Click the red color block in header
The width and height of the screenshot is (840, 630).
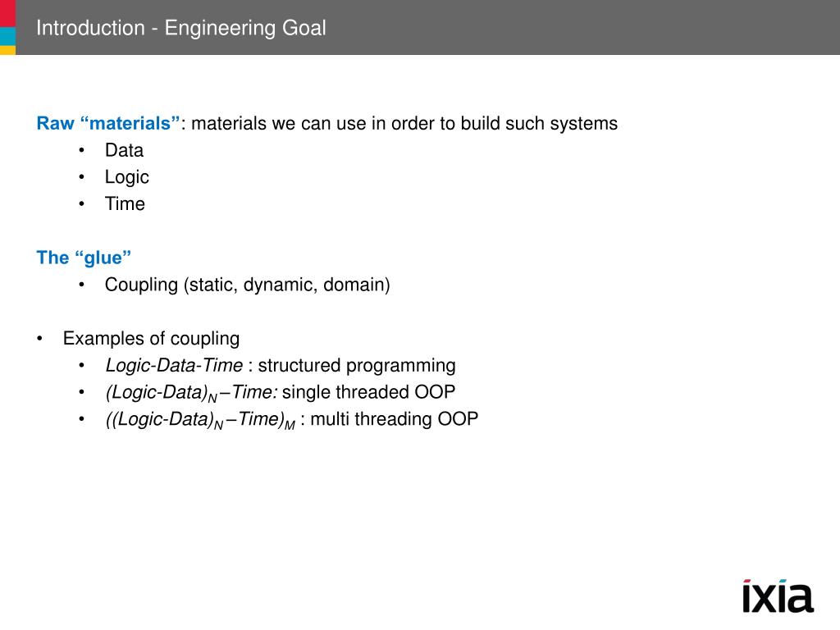7,13
